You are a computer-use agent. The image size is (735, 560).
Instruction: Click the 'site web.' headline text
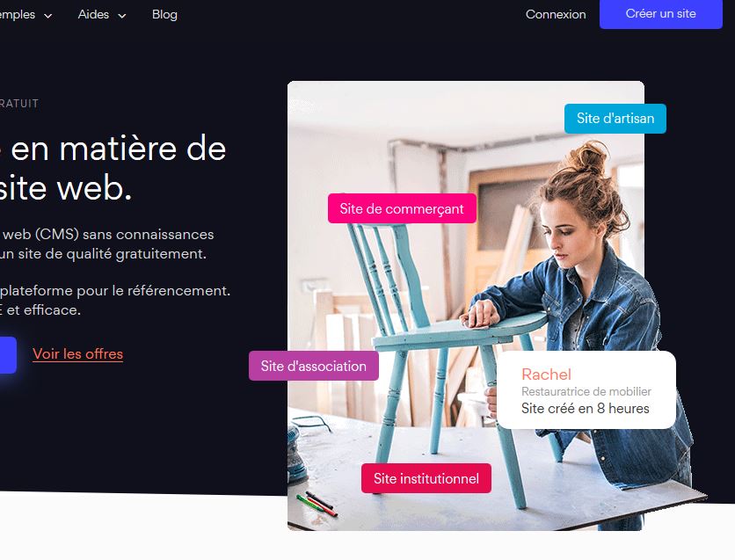[66, 188]
